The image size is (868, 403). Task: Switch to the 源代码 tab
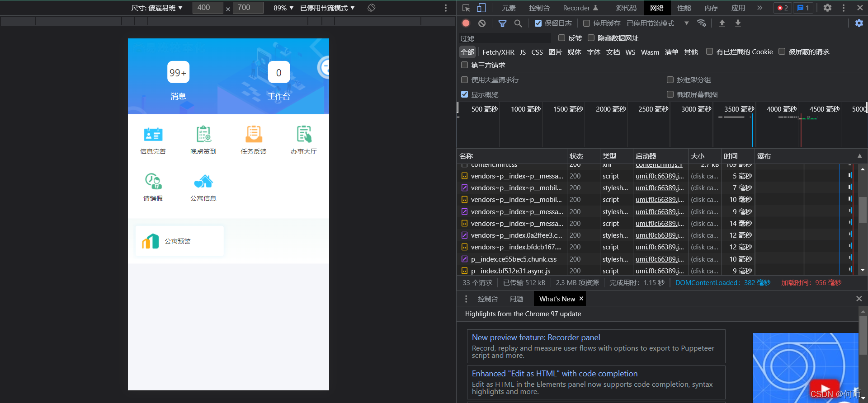[x=626, y=8]
